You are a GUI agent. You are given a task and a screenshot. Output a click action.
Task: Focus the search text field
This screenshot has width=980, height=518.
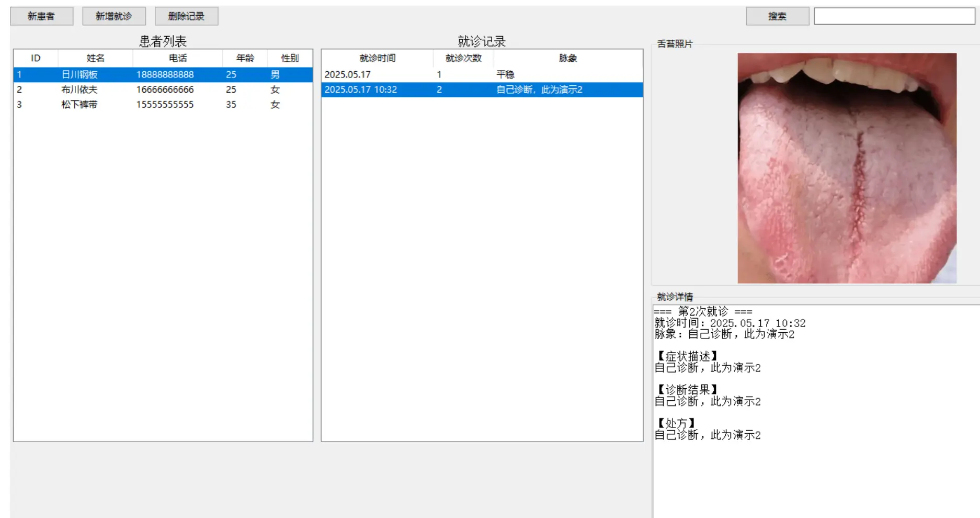894,16
